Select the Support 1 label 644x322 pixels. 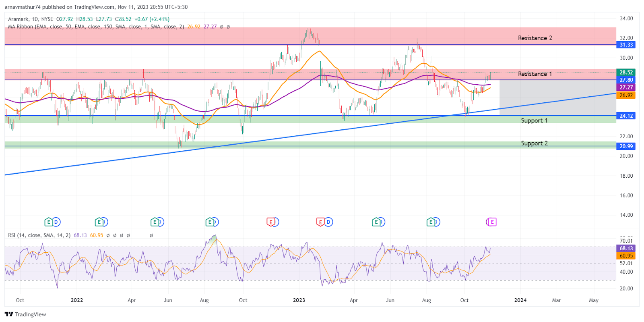pos(534,120)
